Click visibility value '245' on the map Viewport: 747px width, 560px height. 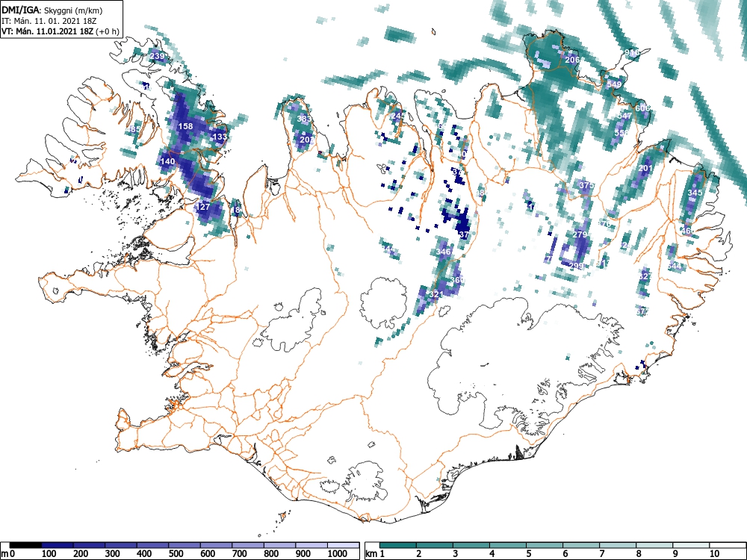pos(398,116)
